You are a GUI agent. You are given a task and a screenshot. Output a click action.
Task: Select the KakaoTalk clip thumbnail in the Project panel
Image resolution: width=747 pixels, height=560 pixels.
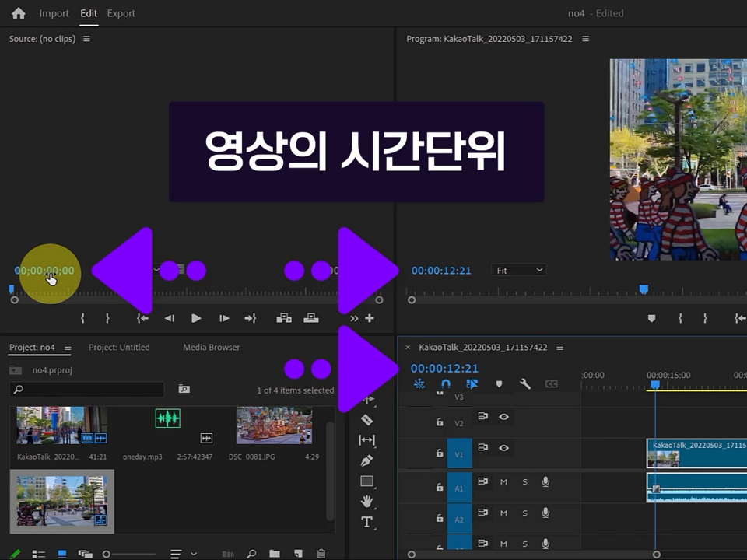[x=62, y=425]
